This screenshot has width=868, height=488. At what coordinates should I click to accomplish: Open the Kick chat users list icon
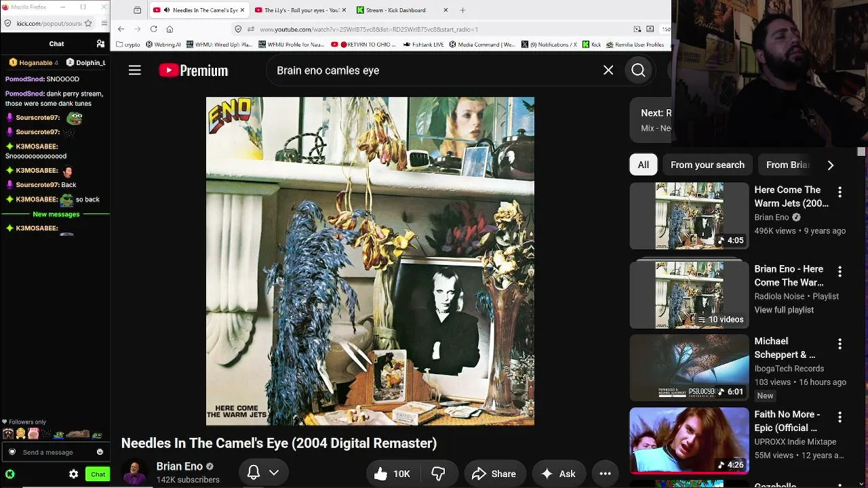point(100,44)
